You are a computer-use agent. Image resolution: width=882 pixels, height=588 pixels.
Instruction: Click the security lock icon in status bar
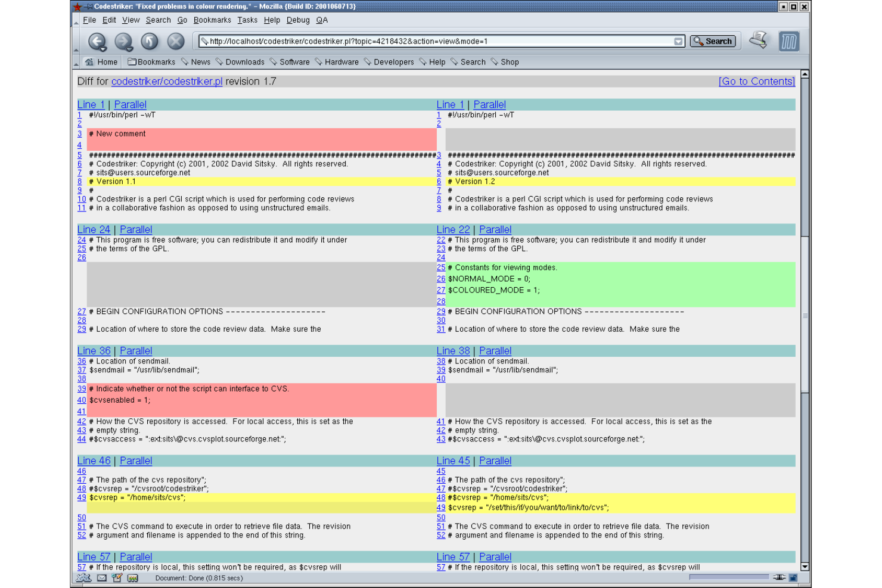(793, 577)
